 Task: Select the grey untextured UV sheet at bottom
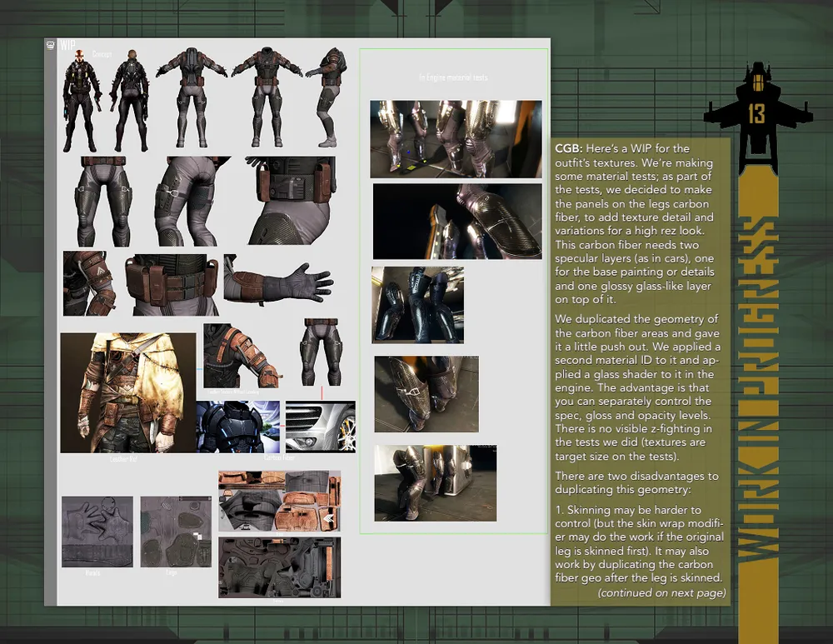(x=279, y=567)
